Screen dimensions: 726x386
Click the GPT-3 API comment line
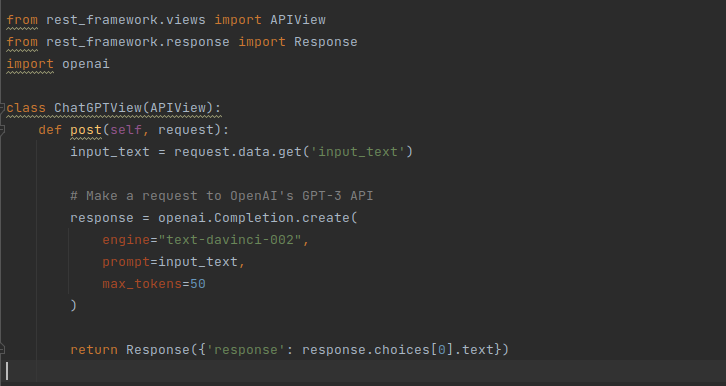[x=221, y=196]
